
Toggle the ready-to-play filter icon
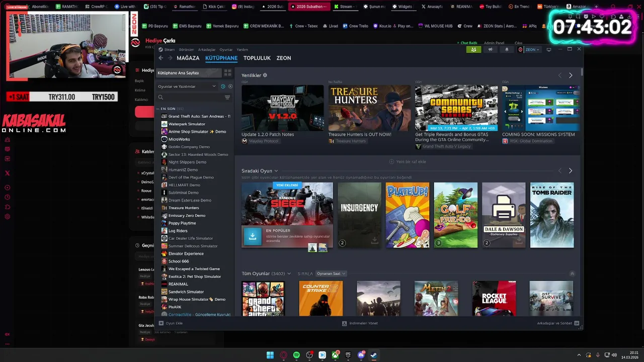230,86
